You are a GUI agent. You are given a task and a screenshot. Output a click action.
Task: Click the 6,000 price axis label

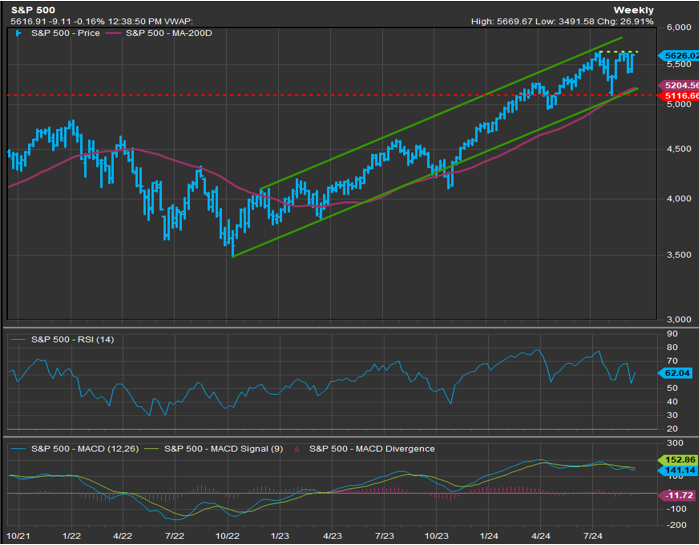679,28
